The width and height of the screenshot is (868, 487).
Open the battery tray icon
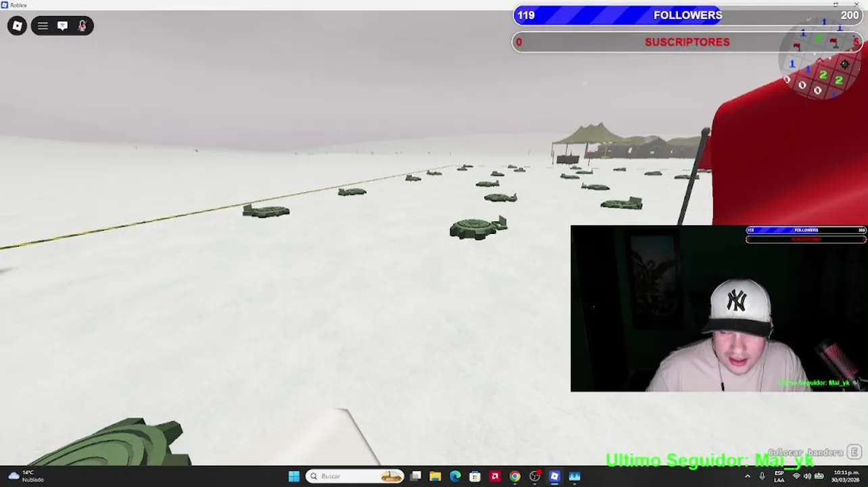tap(819, 476)
